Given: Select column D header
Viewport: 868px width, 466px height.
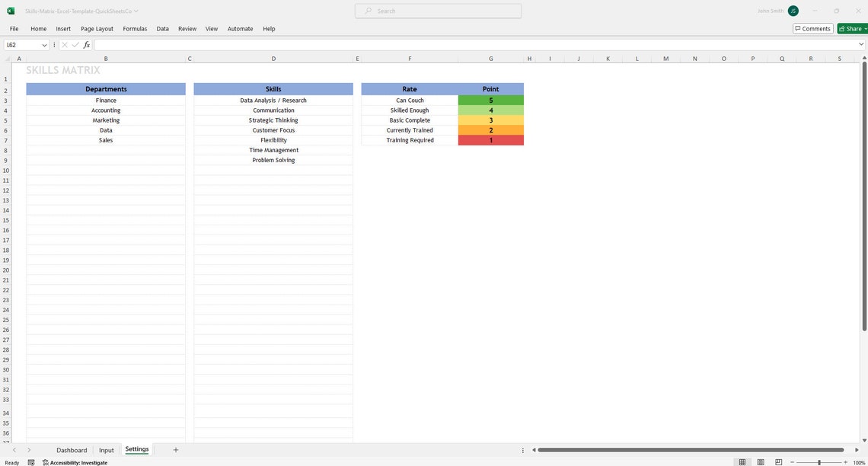Looking at the screenshot, I should (273, 59).
